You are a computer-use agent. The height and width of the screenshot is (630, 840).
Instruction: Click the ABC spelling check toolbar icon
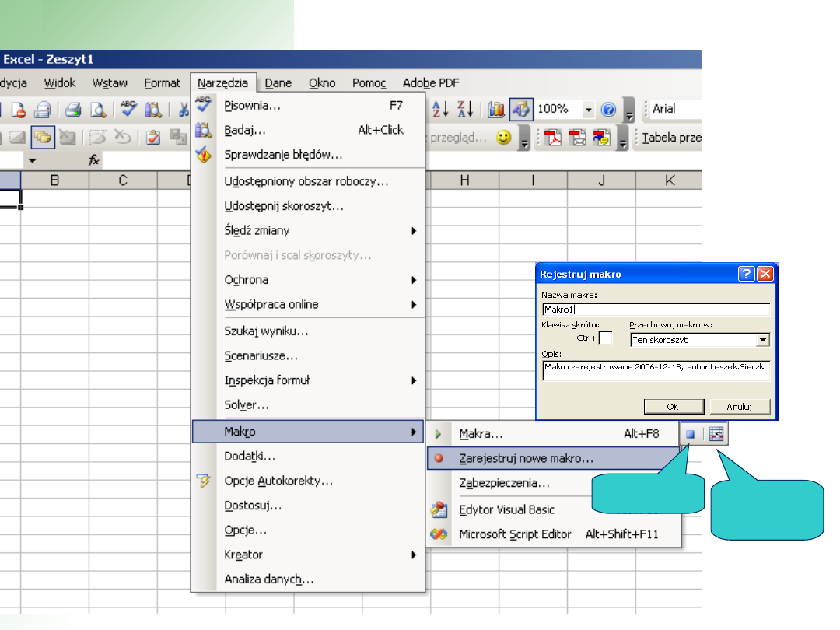click(128, 109)
